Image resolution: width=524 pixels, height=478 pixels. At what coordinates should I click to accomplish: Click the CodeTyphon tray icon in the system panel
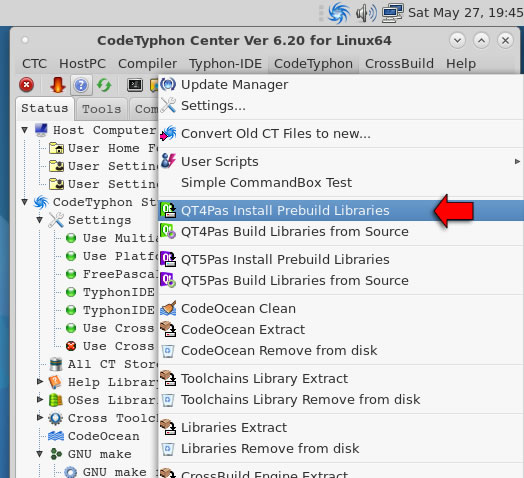pyautogui.click(x=339, y=13)
